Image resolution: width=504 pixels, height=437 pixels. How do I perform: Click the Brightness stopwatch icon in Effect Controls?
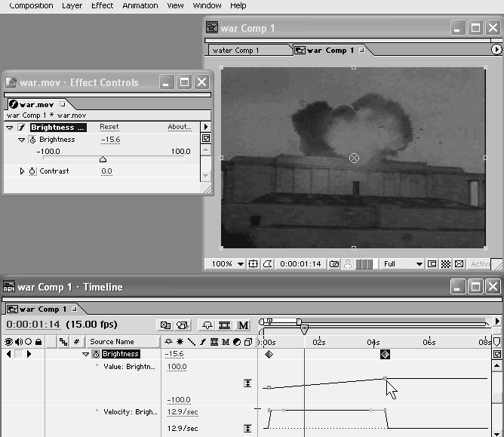(x=32, y=140)
